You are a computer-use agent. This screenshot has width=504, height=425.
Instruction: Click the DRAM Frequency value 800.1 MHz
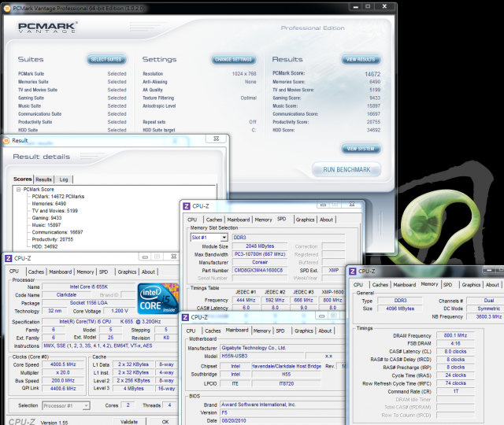455,335
